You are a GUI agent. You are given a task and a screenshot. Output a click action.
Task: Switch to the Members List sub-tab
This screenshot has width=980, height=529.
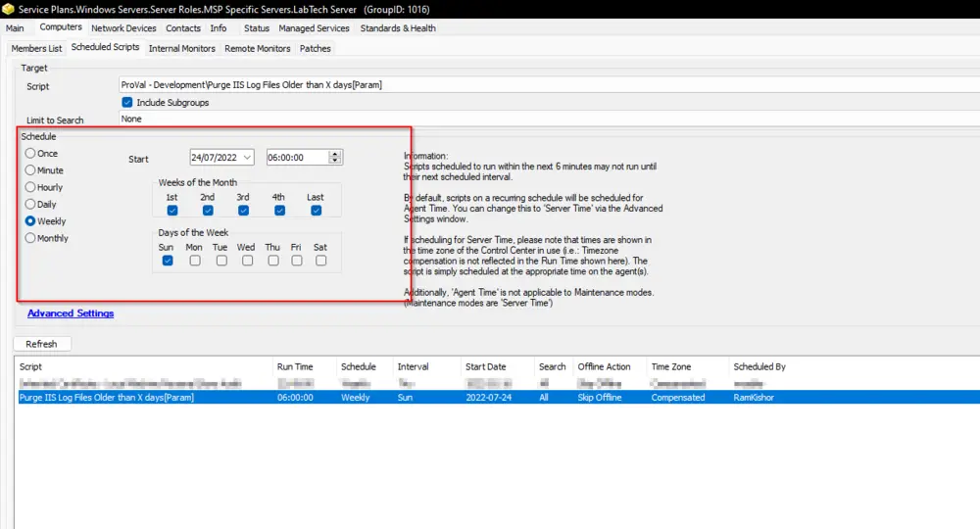36,48
